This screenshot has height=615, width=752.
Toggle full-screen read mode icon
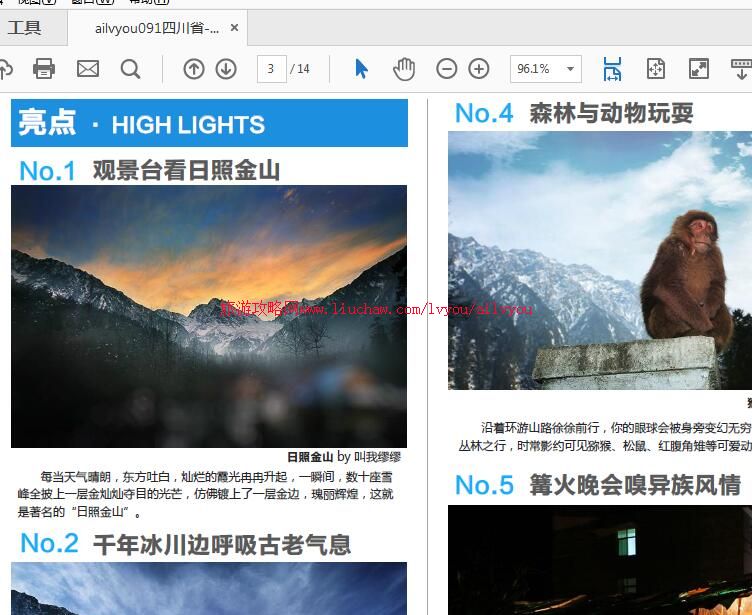699,68
